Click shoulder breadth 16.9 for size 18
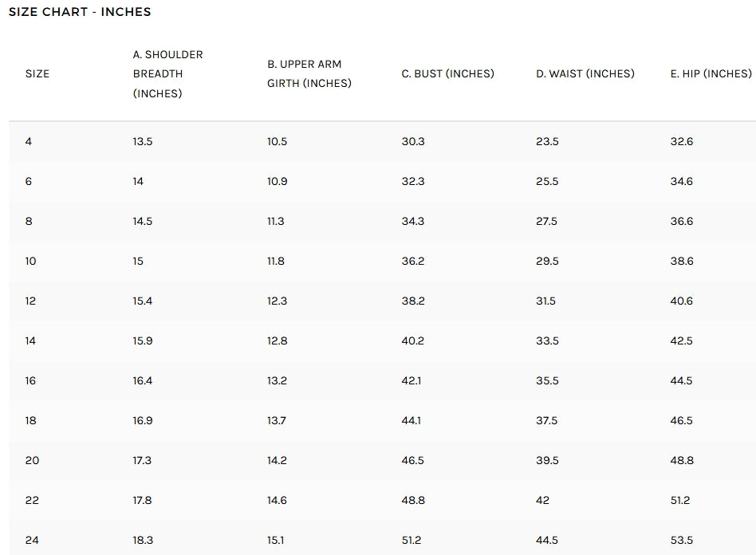 (142, 420)
